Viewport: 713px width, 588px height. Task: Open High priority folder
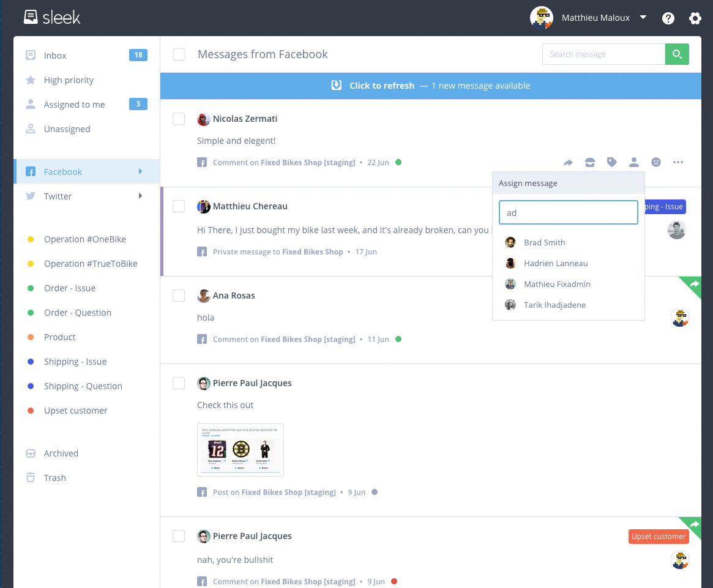[x=86, y=80]
